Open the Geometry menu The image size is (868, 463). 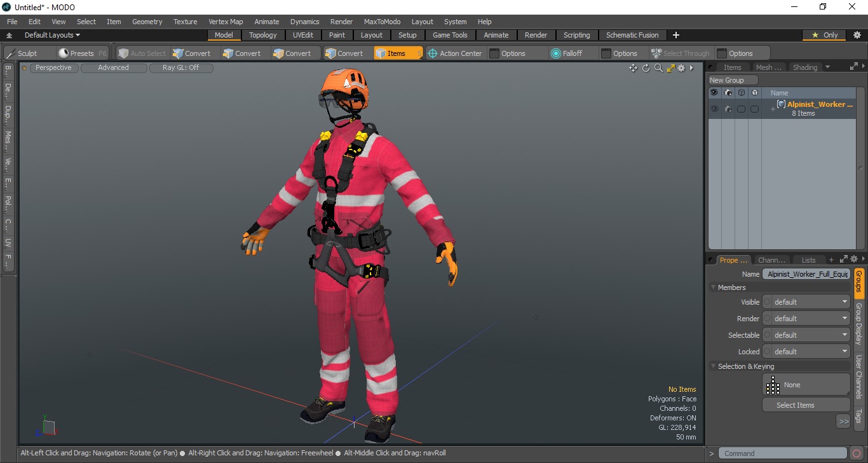tap(147, 22)
